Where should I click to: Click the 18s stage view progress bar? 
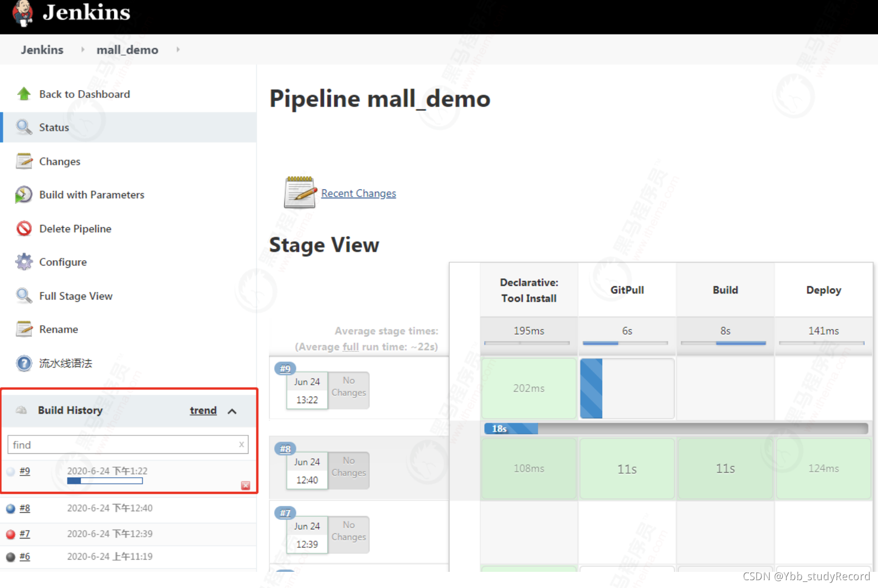pos(676,428)
